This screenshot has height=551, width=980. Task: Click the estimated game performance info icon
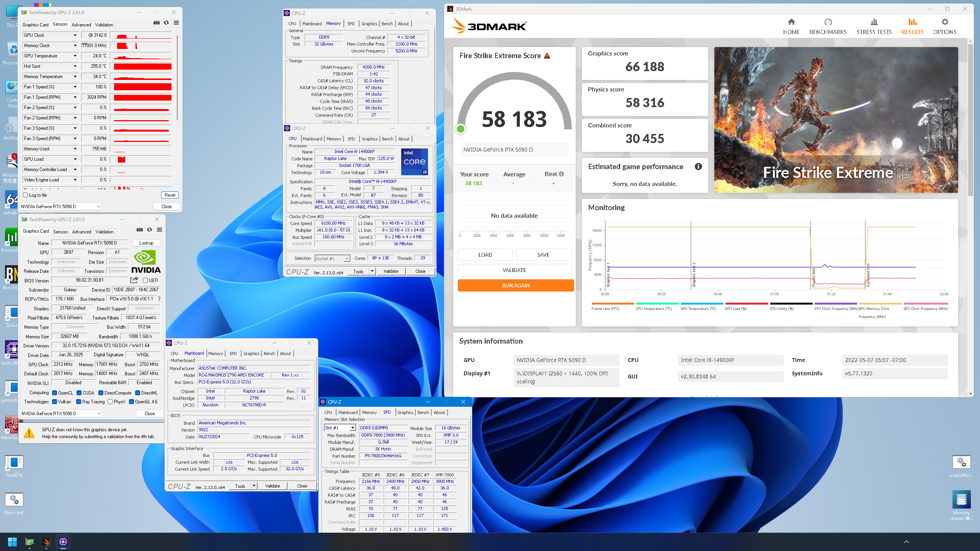coord(698,166)
